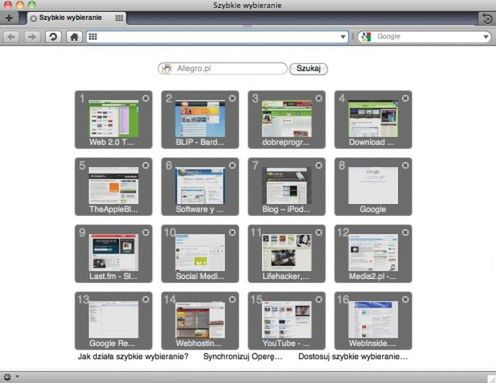
Task: Remove speed dial 4 Download ...
Action: [405, 98]
